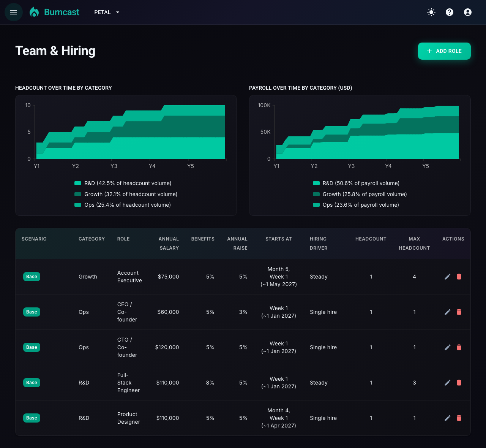Image resolution: width=486 pixels, height=448 pixels.
Task: Click the Scenario column header
Action: tap(34, 239)
